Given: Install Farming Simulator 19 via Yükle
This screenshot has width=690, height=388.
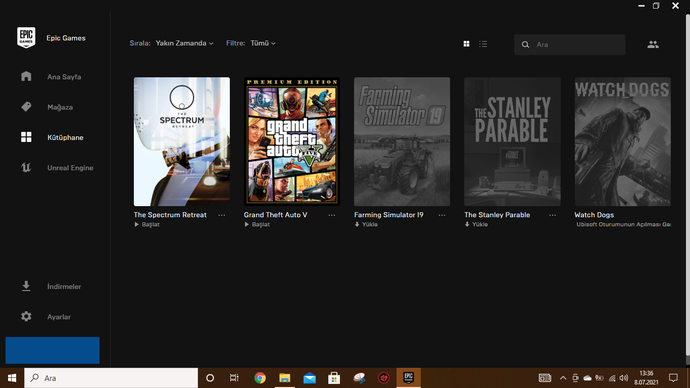Looking at the screenshot, I should 366,224.
